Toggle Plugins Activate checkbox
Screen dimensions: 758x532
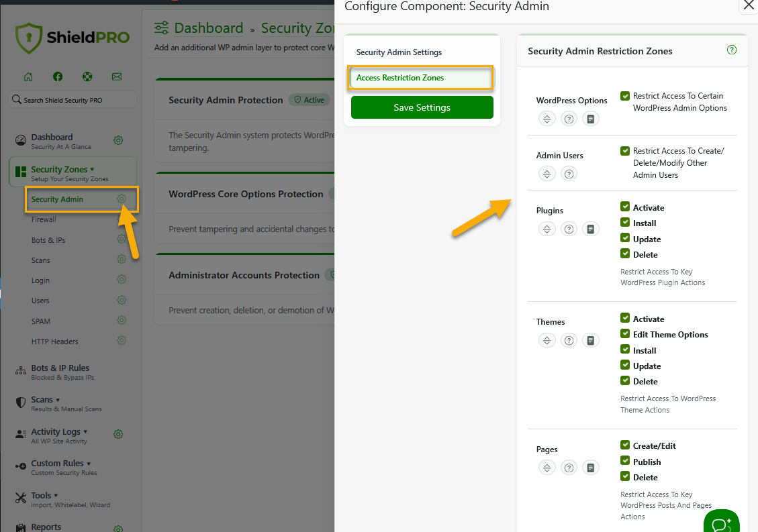pos(625,207)
